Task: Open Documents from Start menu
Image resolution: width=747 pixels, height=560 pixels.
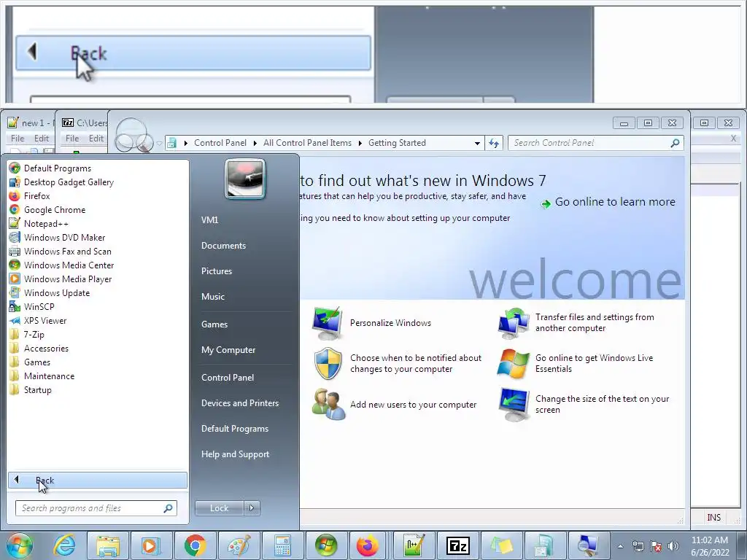Action: 223,246
